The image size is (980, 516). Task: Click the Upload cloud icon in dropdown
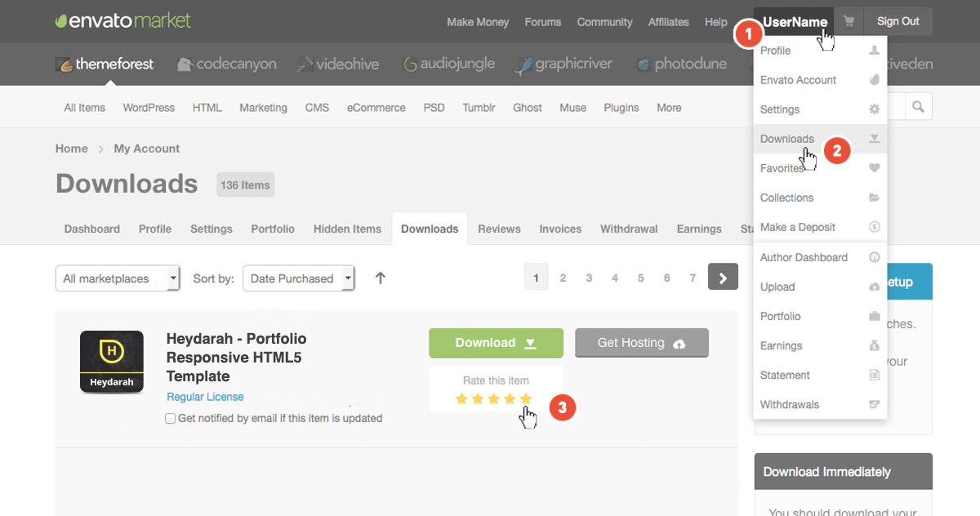click(874, 287)
